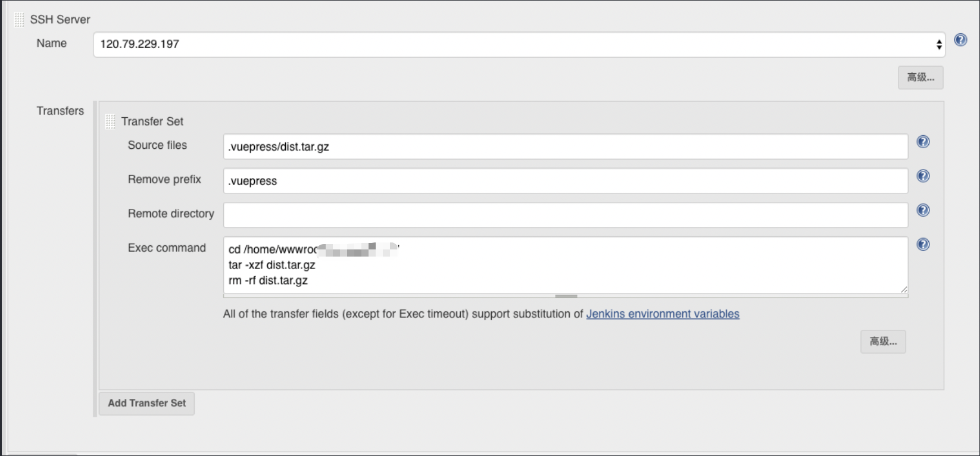The width and height of the screenshot is (980, 456).
Task: Open the SSH server Name dropdown
Action: click(x=519, y=45)
